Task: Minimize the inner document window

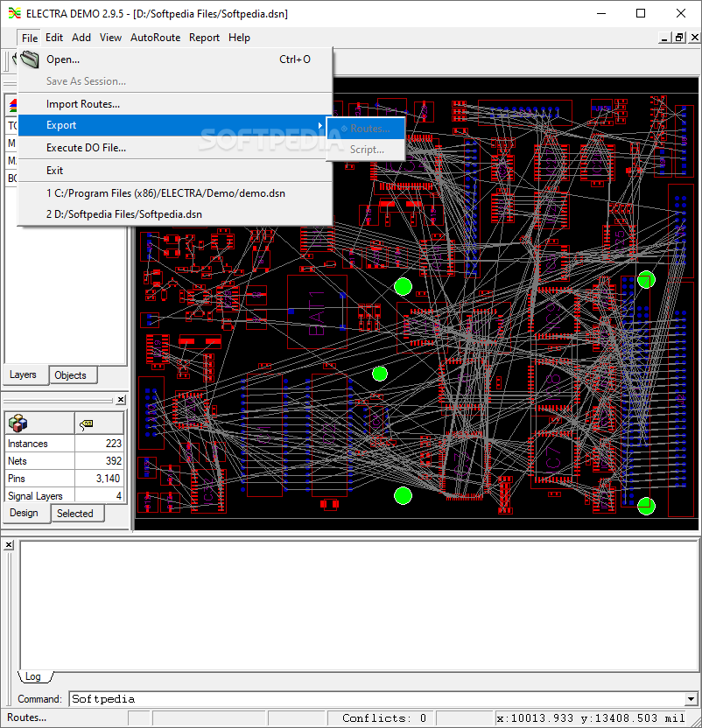Action: point(664,38)
